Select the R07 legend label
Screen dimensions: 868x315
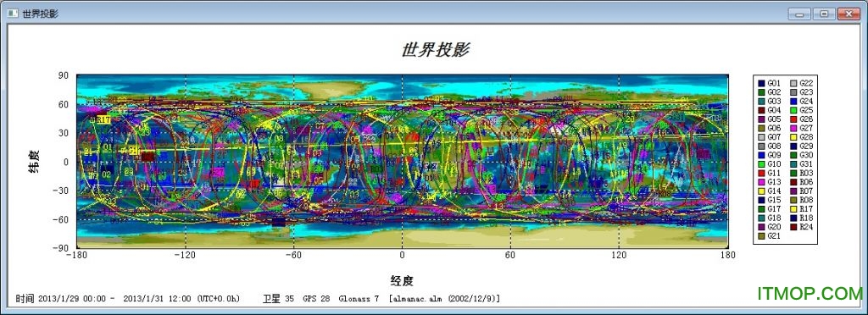click(807, 191)
